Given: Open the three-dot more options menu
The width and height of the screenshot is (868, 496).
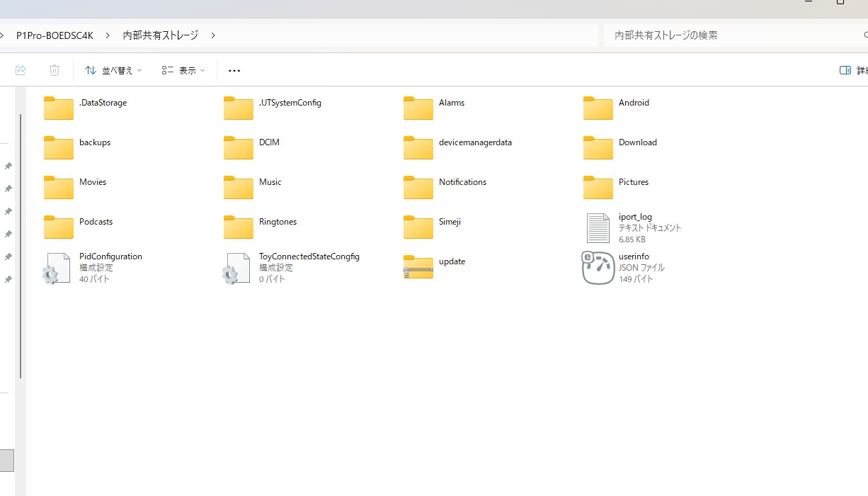Looking at the screenshot, I should coord(234,70).
